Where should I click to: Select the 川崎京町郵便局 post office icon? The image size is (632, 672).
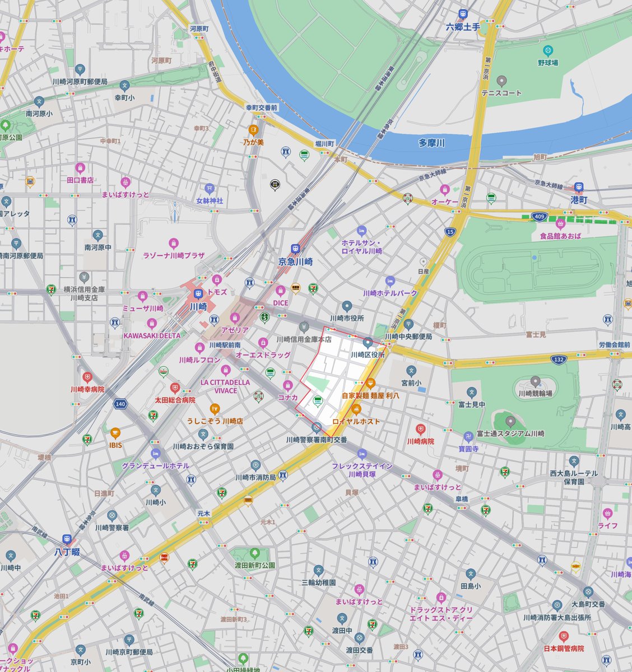click(x=129, y=640)
